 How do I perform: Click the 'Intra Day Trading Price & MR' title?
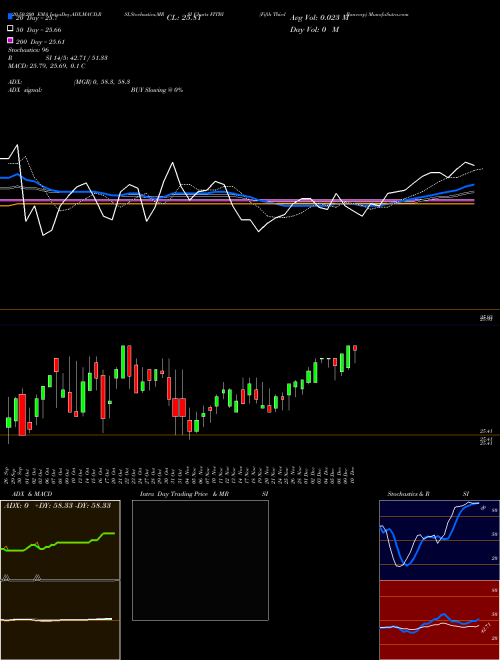[x=184, y=494]
